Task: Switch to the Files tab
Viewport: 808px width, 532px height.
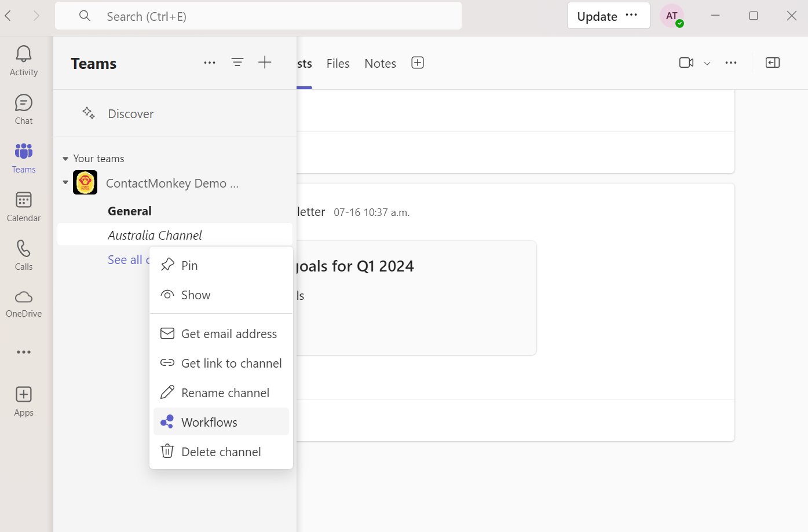Action: 338,63
